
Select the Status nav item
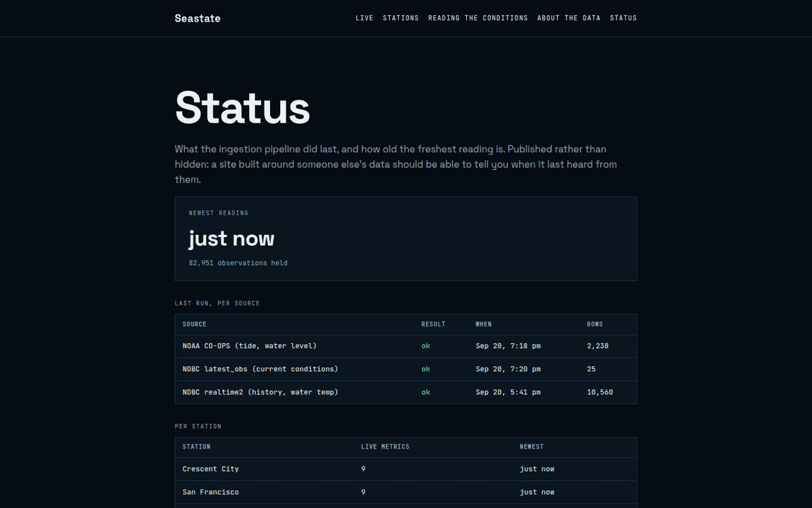623,18
